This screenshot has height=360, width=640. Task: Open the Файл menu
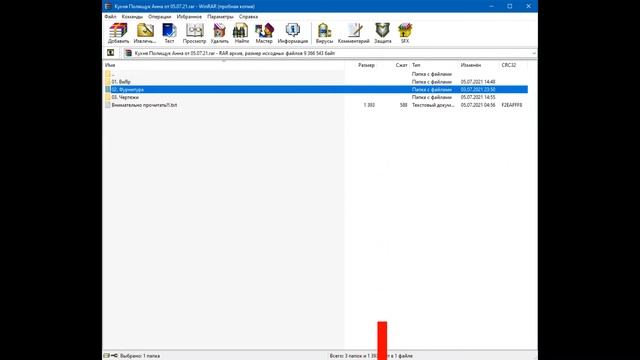click(x=110, y=17)
